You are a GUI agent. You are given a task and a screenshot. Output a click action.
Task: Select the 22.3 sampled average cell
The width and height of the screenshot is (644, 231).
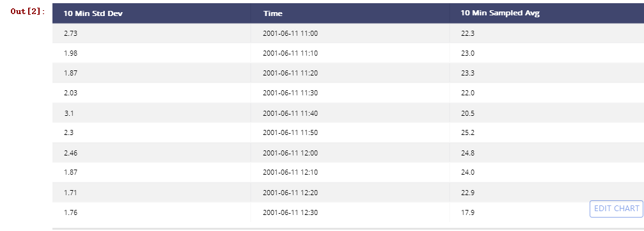click(467, 34)
